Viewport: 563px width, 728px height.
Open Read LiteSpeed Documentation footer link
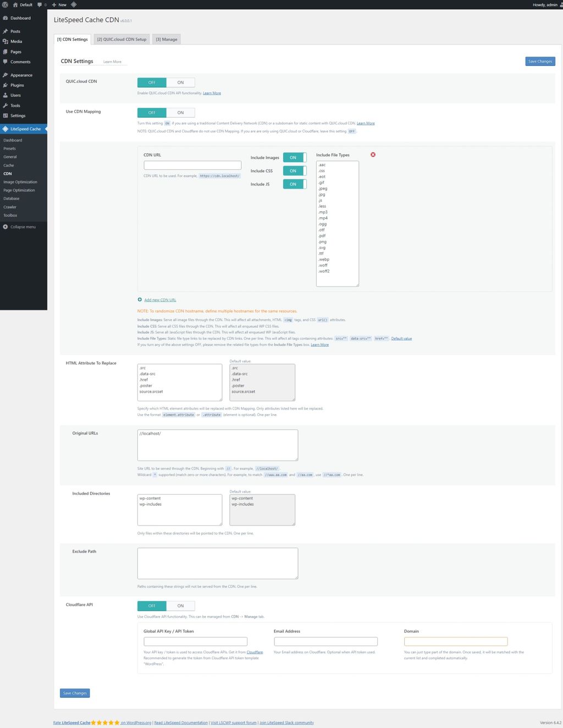click(x=181, y=723)
